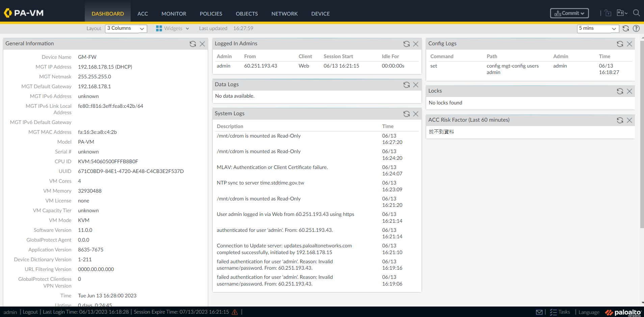Click the MAC address fa:16:3e:a8:c4:2b

97,132
